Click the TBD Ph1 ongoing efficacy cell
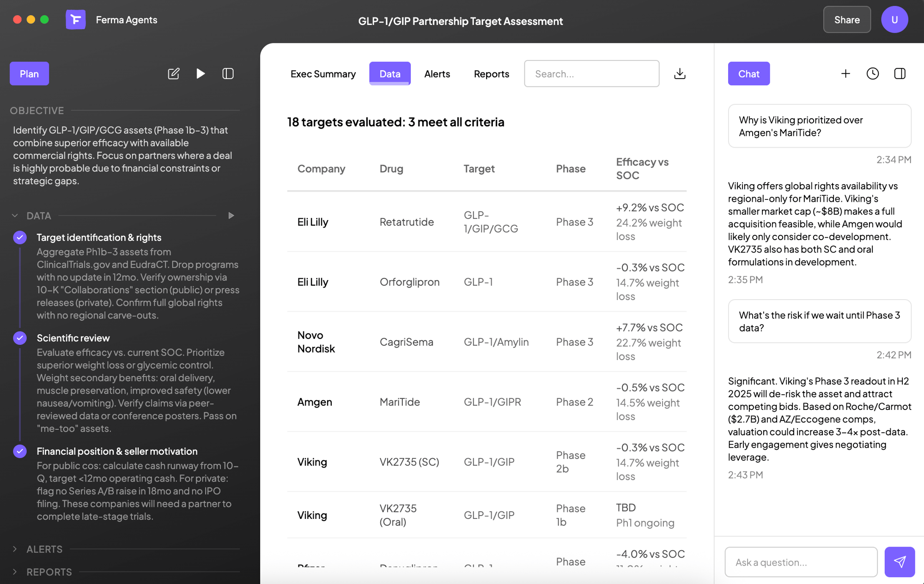Viewport: 924px width, 584px height. coord(645,515)
